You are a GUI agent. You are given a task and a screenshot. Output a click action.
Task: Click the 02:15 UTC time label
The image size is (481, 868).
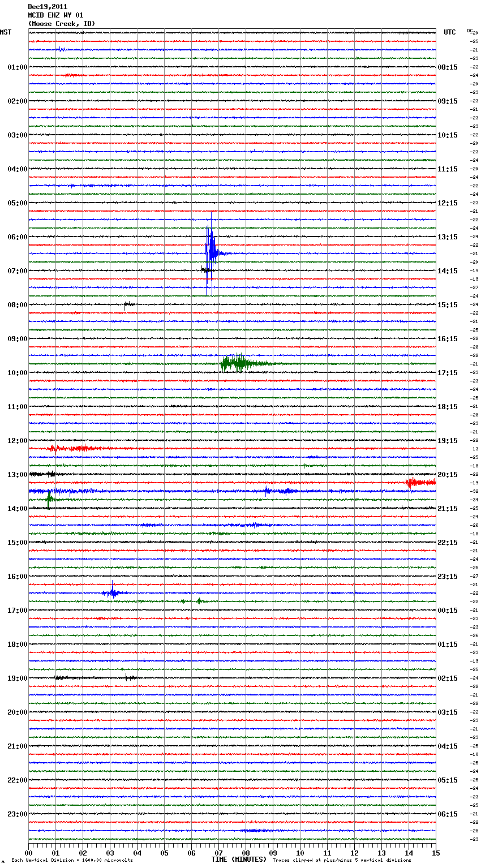tap(448, 678)
